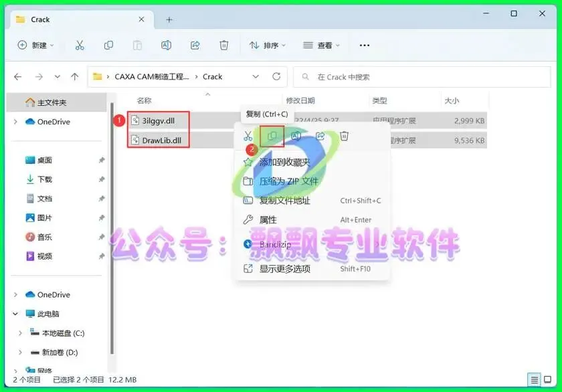Sort by 大小 column header

[452, 101]
